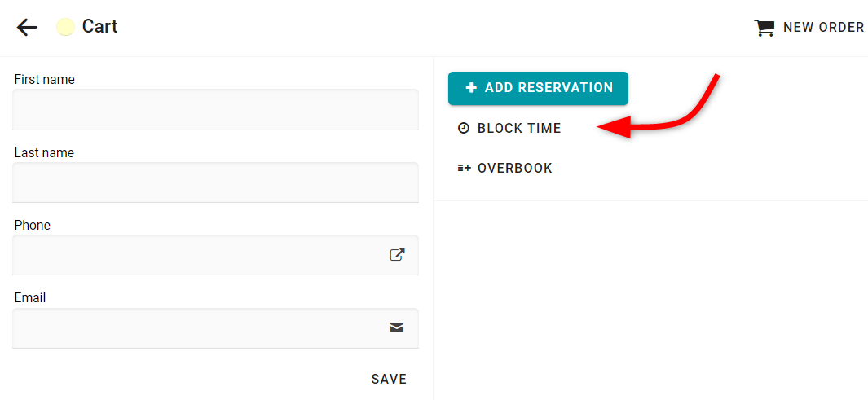Click the envelope icon in Email field
Viewport: 868px width, 400px height.
[397, 327]
